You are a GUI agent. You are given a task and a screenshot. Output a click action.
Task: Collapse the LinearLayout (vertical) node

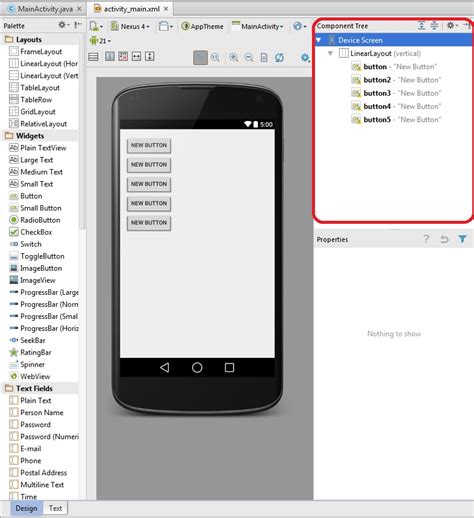(330, 53)
